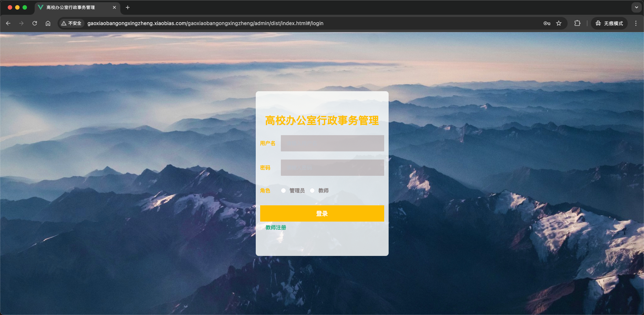Close the 高校办公室行政事务管理 tab

coord(114,7)
